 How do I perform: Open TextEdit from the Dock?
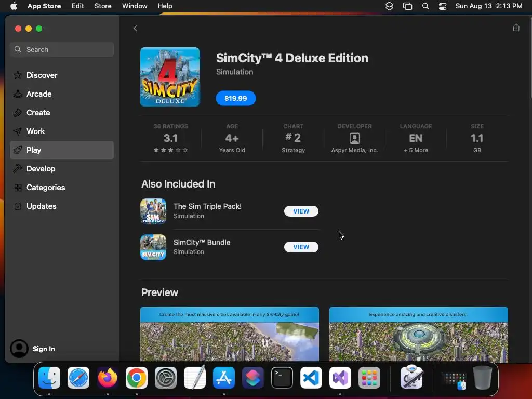(x=195, y=378)
